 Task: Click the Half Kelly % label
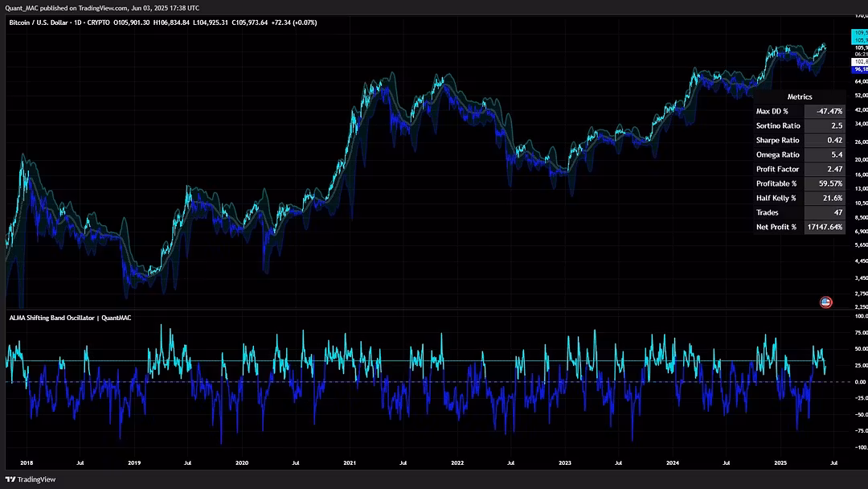(776, 198)
